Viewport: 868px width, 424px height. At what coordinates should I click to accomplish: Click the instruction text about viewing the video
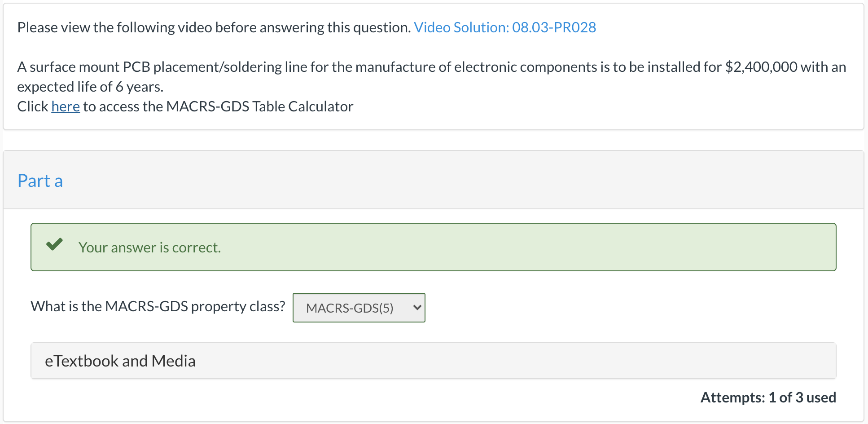click(x=213, y=27)
